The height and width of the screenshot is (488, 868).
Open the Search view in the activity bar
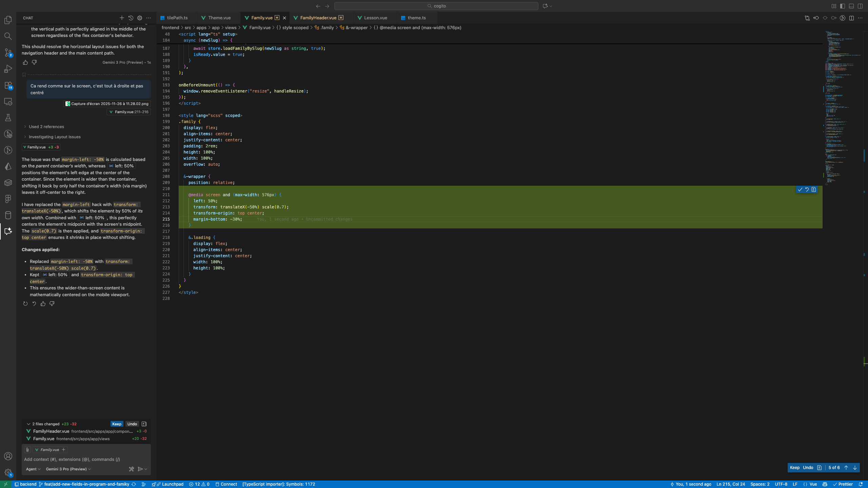point(8,36)
